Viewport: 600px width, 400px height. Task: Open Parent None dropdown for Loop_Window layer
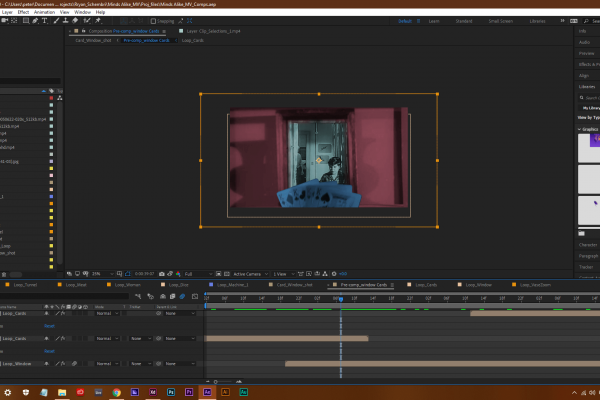click(x=180, y=364)
